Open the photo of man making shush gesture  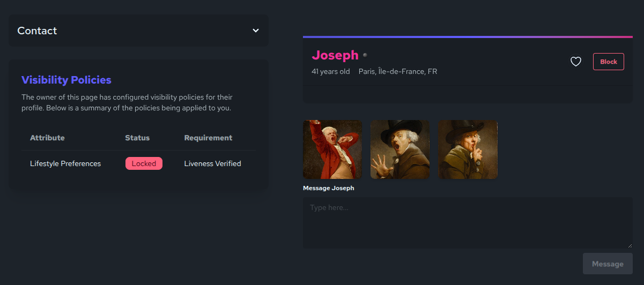(468, 149)
